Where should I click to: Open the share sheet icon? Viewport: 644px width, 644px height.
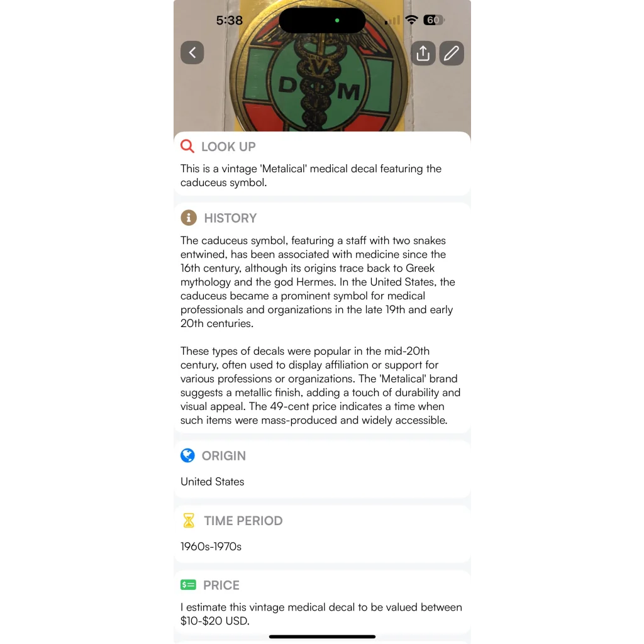click(423, 53)
